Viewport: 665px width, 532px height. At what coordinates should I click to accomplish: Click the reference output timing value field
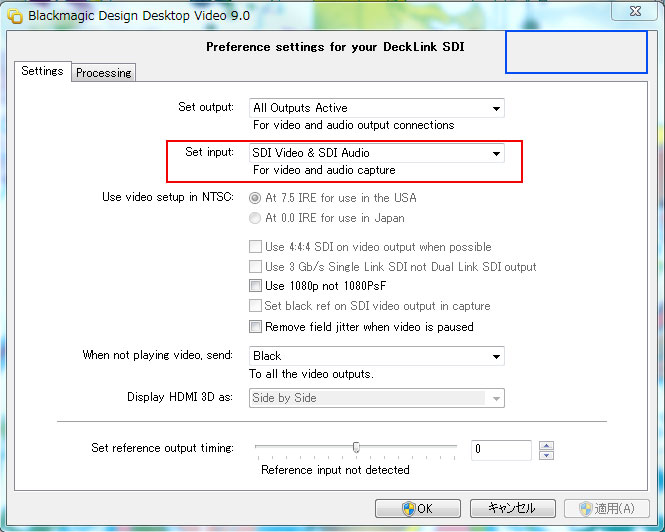[x=501, y=450]
